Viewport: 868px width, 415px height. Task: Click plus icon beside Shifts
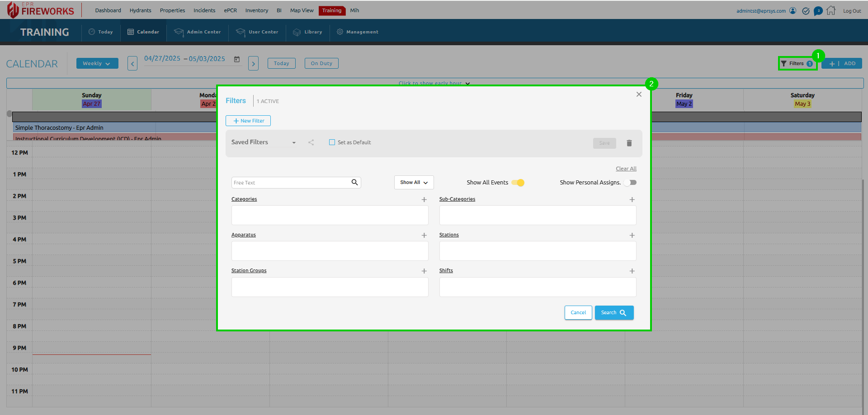pos(632,271)
